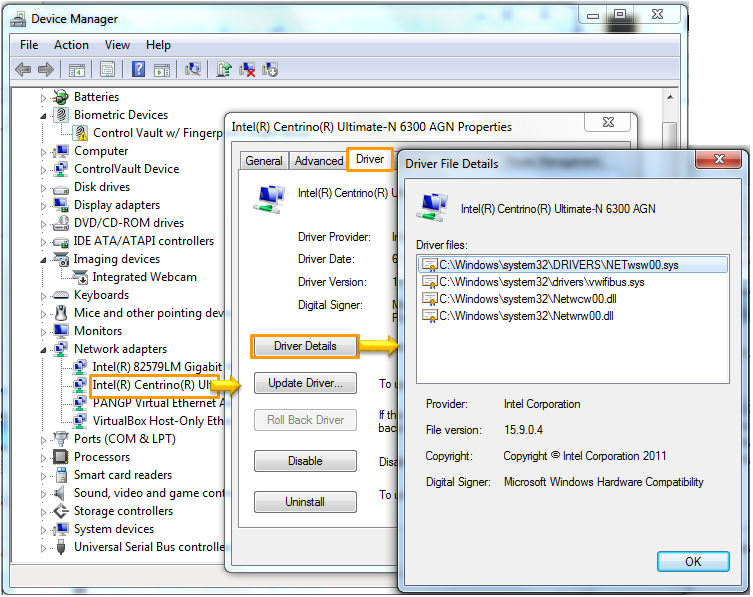753x597 pixels.
Task: Select the Driver tab in Properties
Action: coord(370,159)
